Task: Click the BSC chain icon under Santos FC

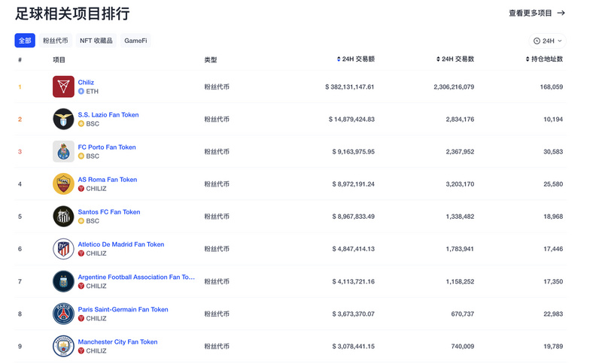Action: pyautogui.click(x=81, y=221)
